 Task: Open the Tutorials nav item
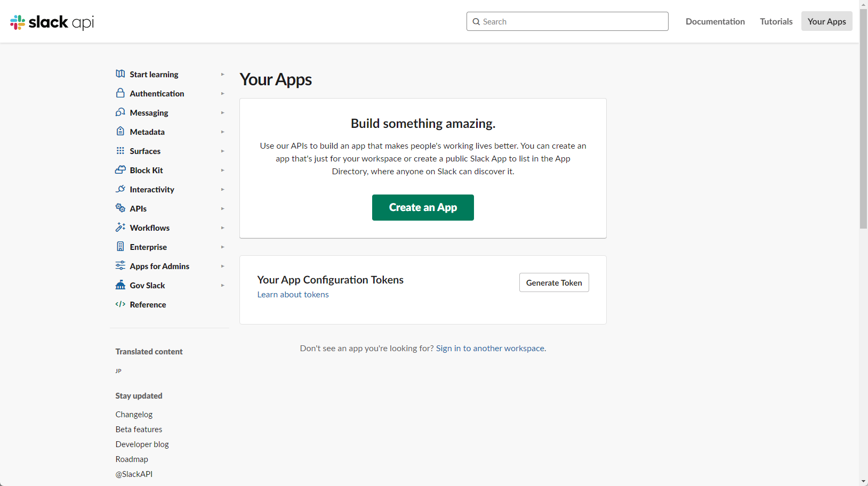[776, 21]
